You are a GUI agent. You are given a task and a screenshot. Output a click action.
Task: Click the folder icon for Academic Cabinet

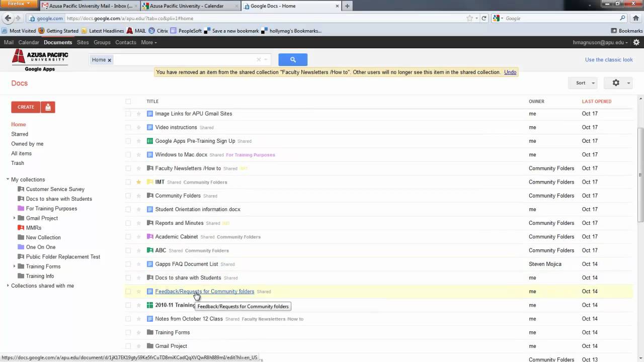tap(150, 237)
